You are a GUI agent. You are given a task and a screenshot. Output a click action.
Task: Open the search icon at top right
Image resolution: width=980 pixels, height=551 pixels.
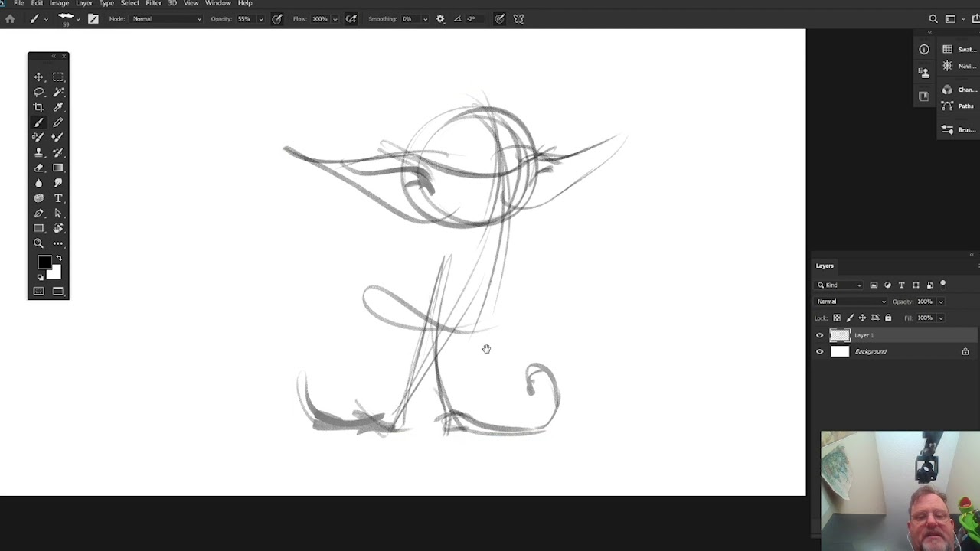point(933,19)
